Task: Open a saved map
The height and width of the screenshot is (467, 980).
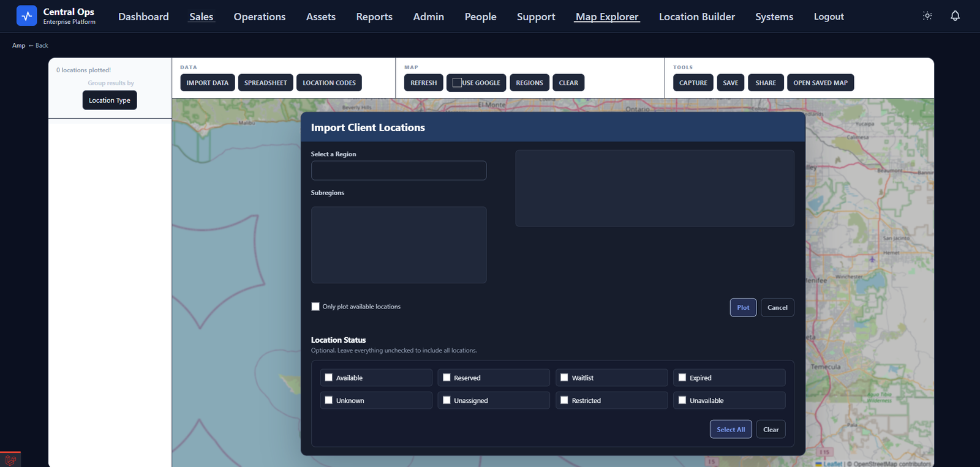Action: click(821, 83)
